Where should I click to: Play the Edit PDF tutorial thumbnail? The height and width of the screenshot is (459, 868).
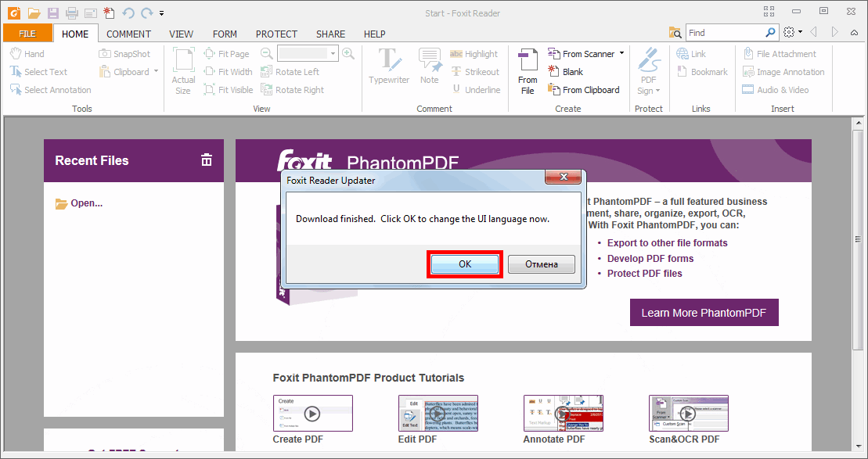(x=438, y=413)
